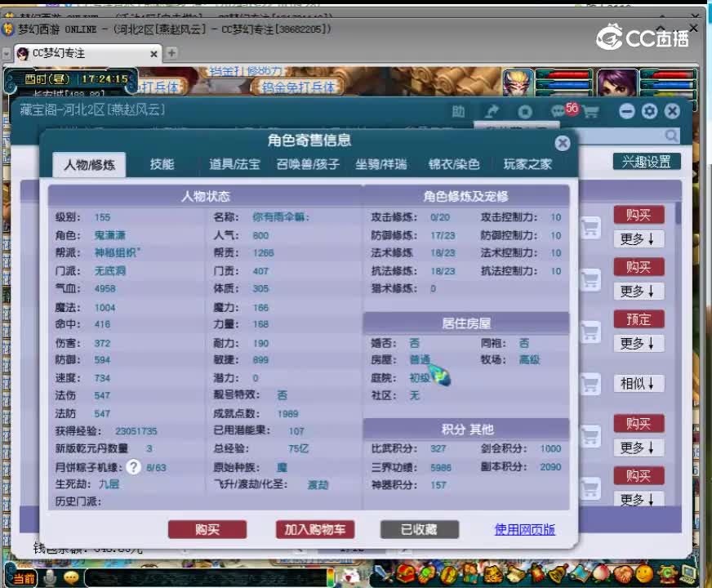Select the masked character portrait

518,82
